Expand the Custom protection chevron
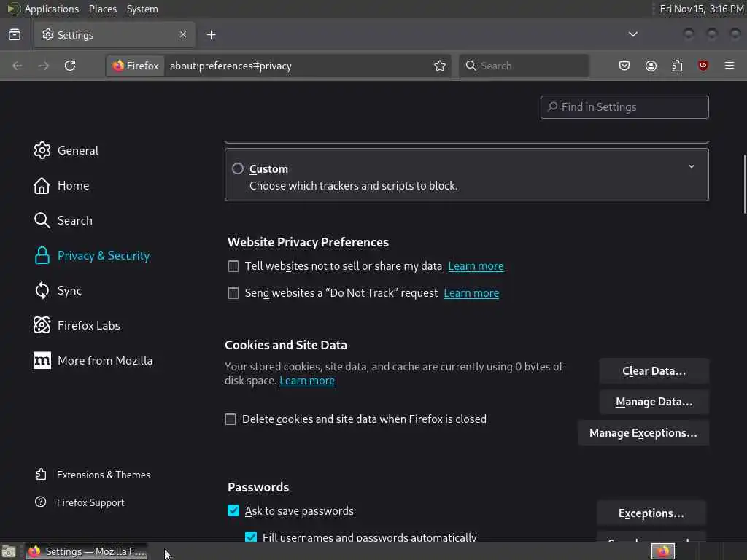Viewport: 747px width, 560px height. click(692, 166)
